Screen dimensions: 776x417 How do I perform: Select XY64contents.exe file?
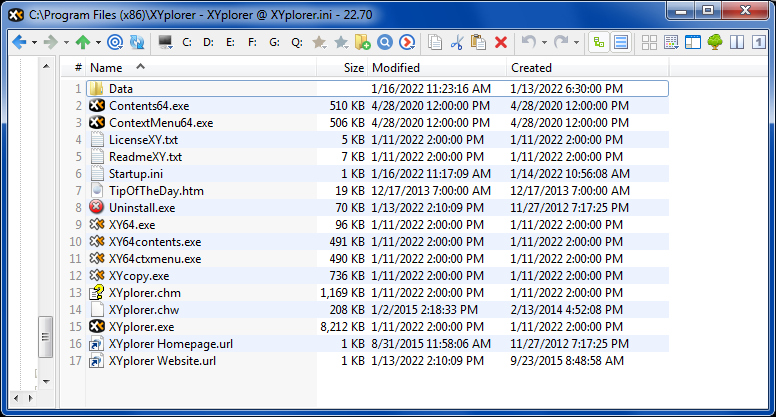(x=155, y=242)
